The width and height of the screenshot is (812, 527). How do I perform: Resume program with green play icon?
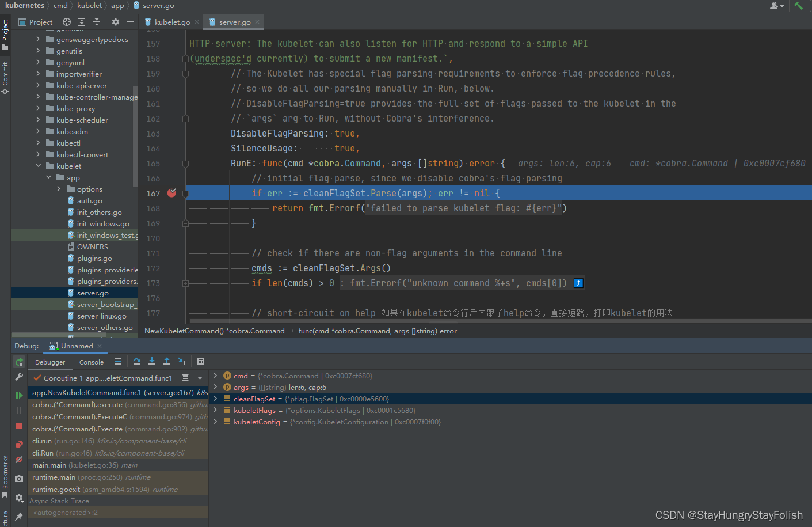pos(19,395)
